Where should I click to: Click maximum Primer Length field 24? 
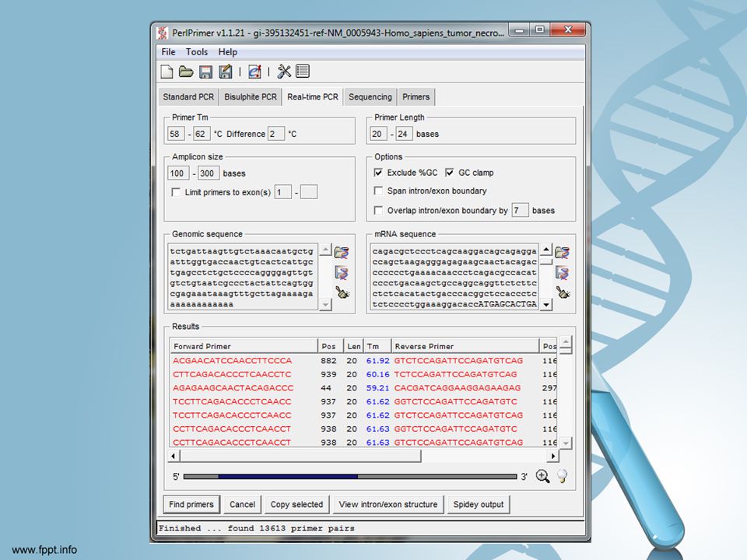pyautogui.click(x=404, y=134)
